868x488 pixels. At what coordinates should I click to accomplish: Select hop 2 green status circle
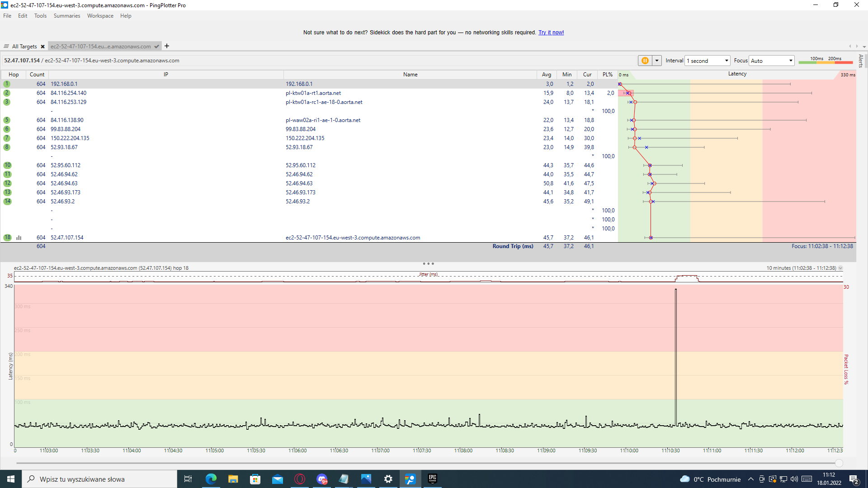[7, 93]
